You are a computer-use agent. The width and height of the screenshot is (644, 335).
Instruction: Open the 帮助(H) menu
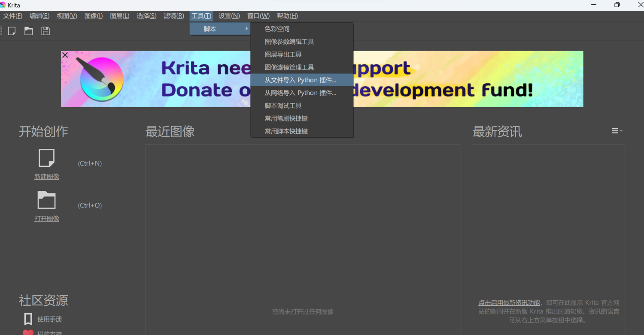point(287,16)
